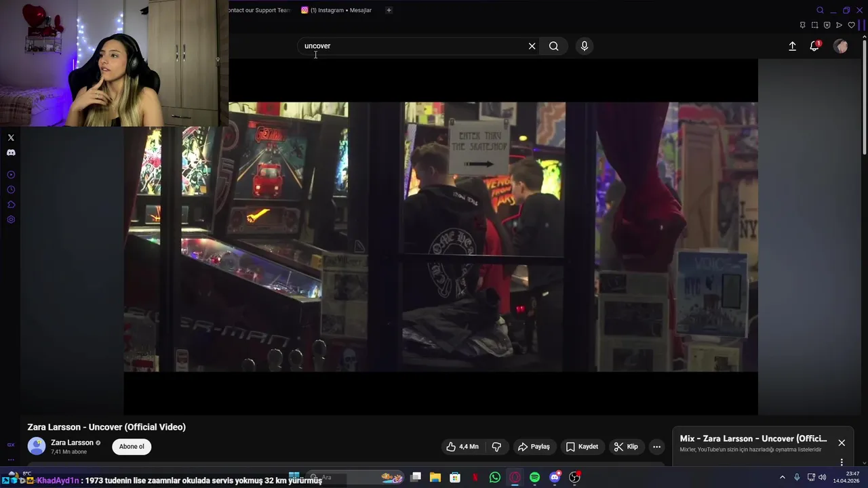Image resolution: width=868 pixels, height=488 pixels.
Task: Click system tray microphone icon
Action: point(797,478)
